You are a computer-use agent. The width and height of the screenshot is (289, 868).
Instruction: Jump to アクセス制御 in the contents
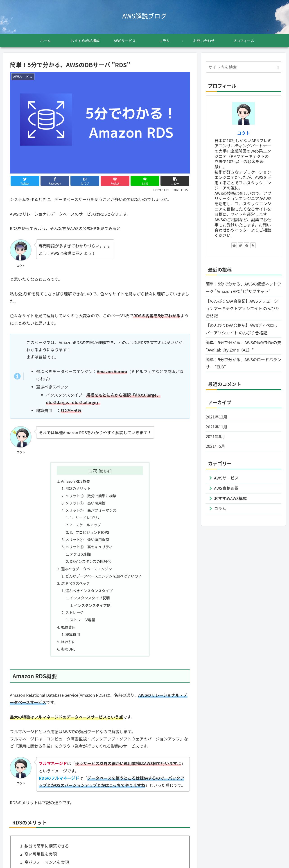(x=81, y=554)
